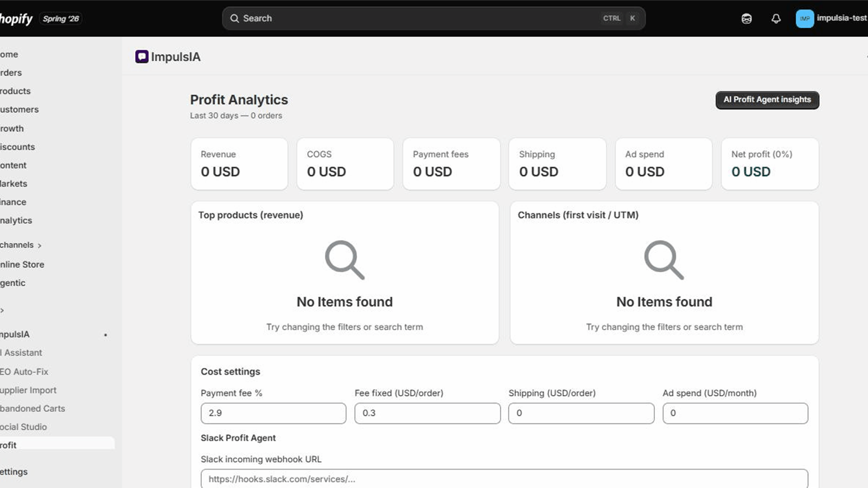Viewport: 868px width, 488px height.
Task: Open Abandoned Carts under ImpulsIA
Action: [x=33, y=409]
